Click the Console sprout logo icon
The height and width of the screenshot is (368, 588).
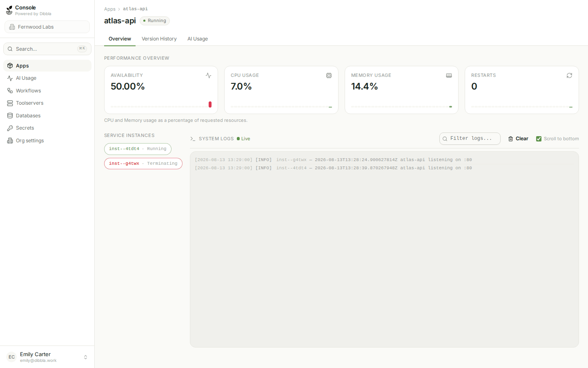[x=9, y=10]
